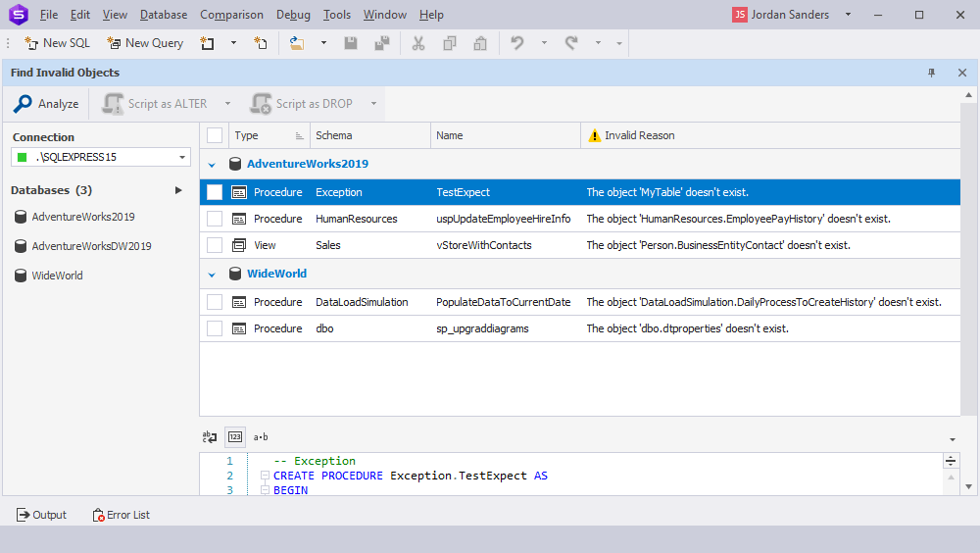980x553 pixels.
Task: Tick the vStoreWithContacts view checkbox
Action: click(x=215, y=245)
